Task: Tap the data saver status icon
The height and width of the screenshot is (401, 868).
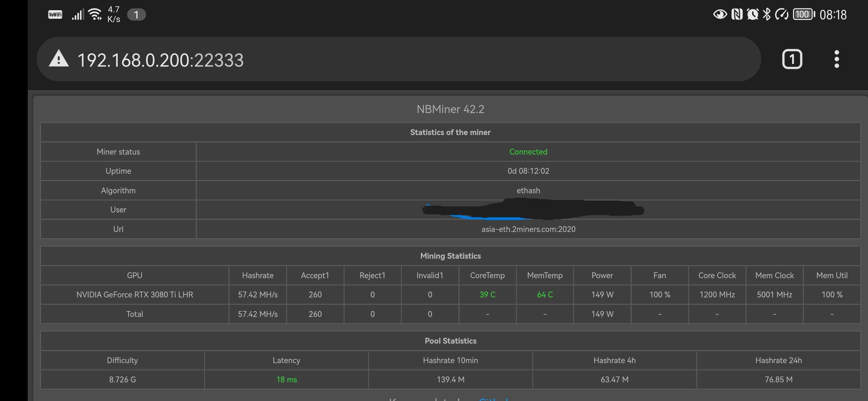Action: 782,14
